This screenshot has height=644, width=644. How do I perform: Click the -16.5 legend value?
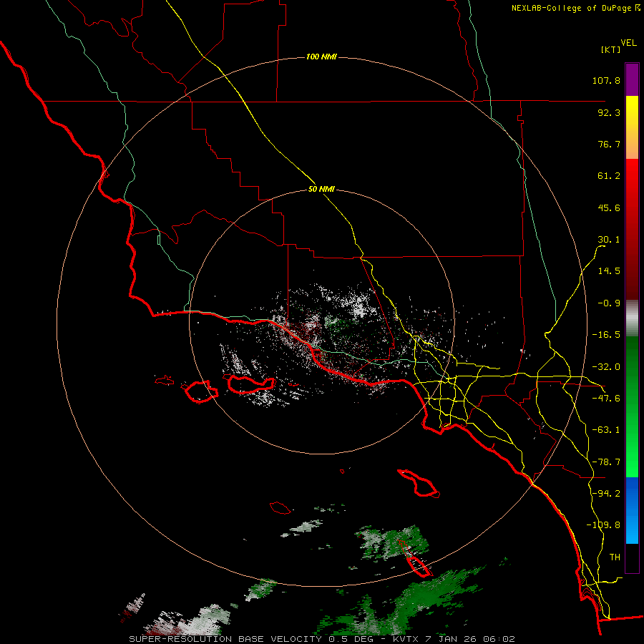point(606,335)
